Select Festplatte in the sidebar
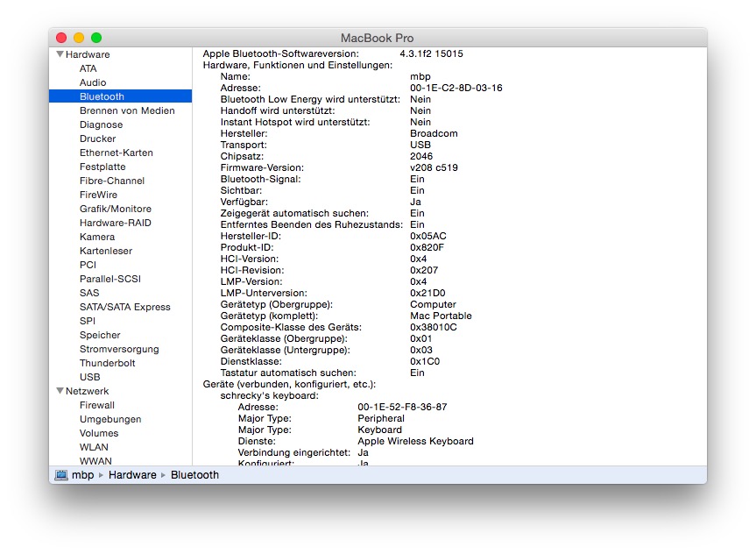This screenshot has height=554, width=756. click(102, 167)
